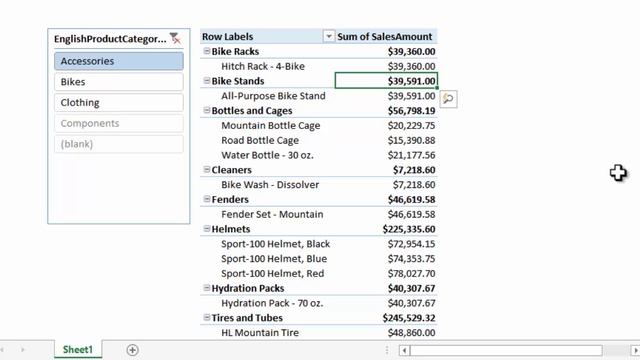The image size is (640, 360).
Task: Select the (blank) slicer item
Action: coord(119,144)
